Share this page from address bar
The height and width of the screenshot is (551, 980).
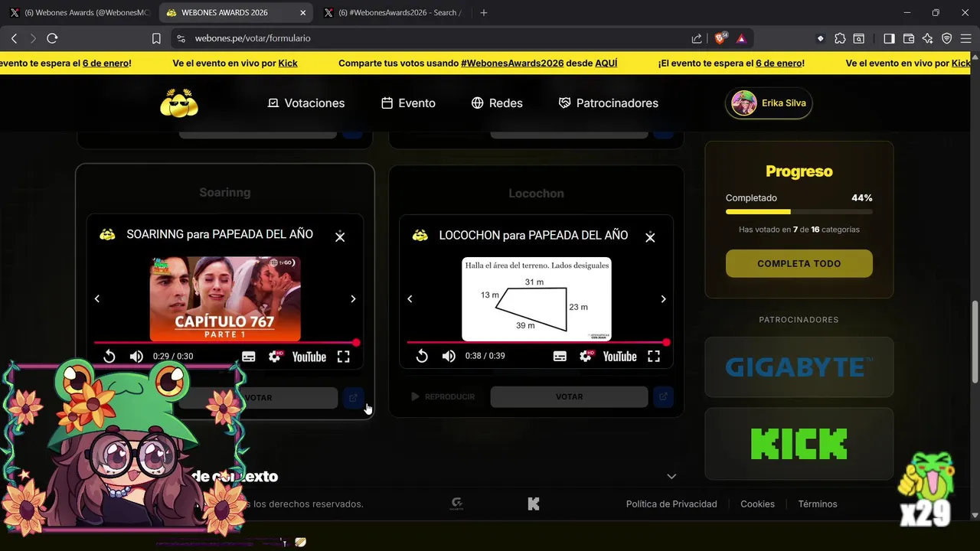[x=697, y=38]
